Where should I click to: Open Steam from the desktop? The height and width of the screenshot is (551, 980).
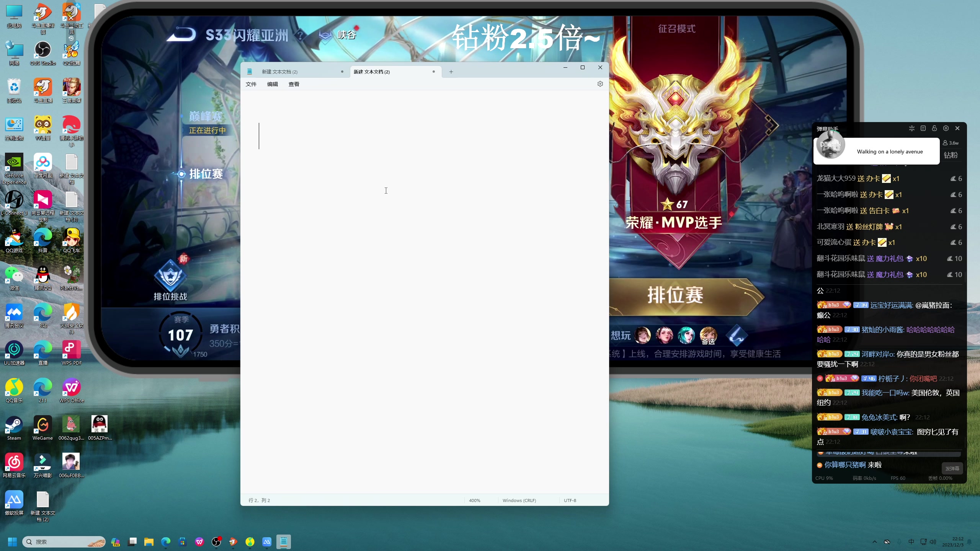click(x=14, y=425)
